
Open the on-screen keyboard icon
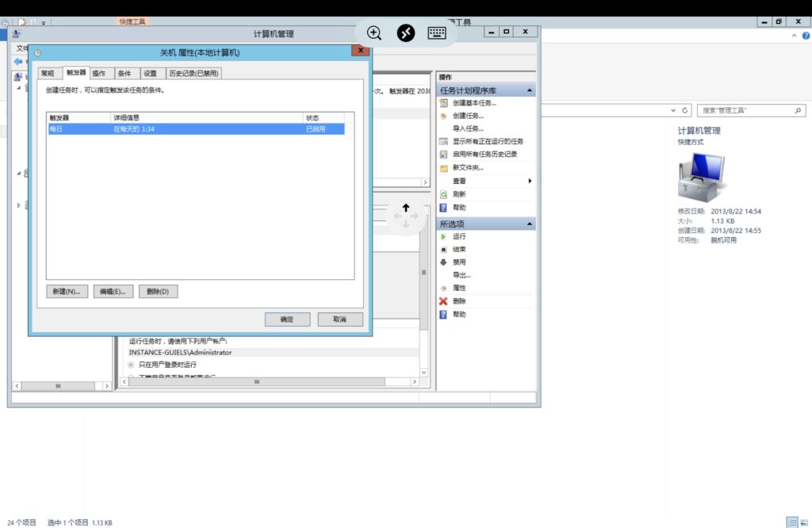[x=437, y=33]
